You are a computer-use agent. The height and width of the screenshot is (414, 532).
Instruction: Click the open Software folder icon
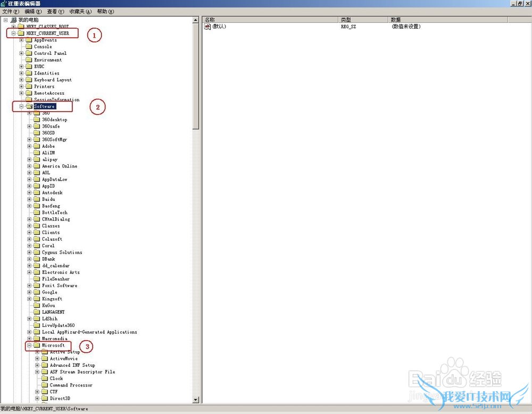(29, 106)
